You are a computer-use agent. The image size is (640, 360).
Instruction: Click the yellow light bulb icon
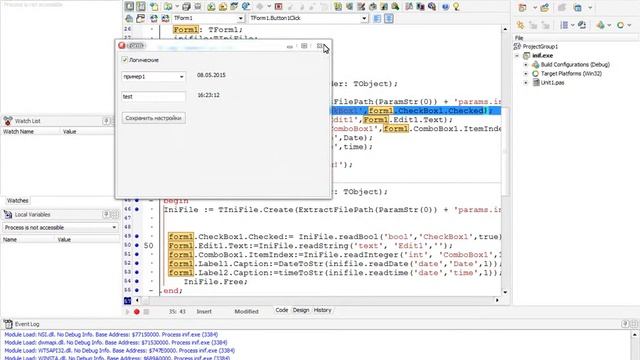click(456, 7)
